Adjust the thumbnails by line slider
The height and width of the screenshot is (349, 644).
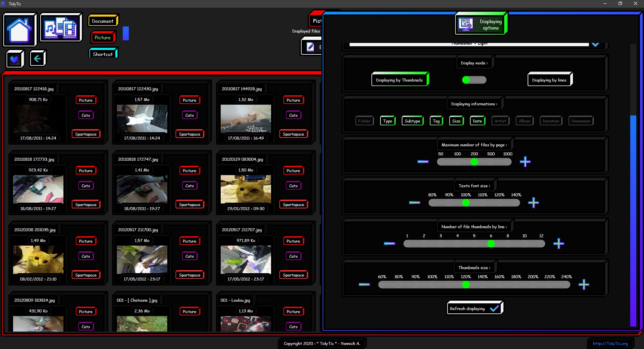[x=474, y=244]
